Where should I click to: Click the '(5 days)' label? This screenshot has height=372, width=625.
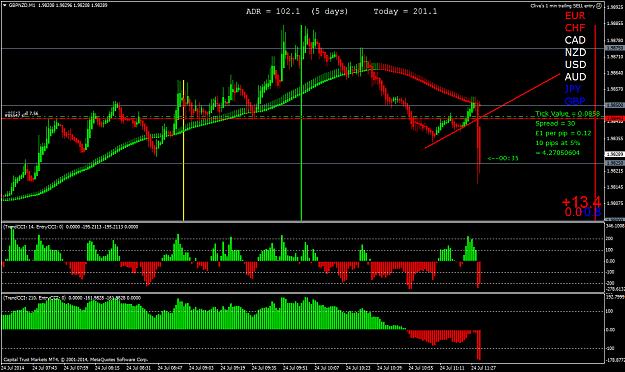329,12
